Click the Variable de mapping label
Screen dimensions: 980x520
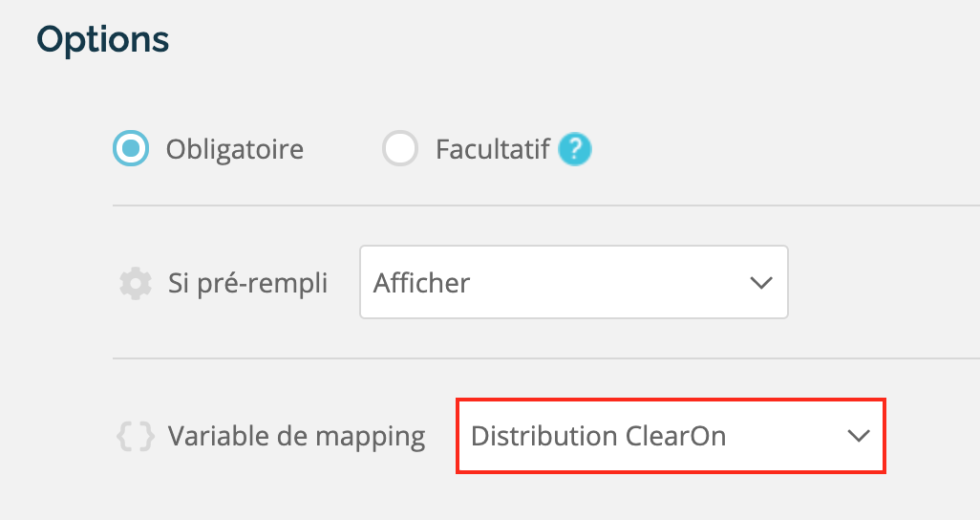(x=296, y=436)
